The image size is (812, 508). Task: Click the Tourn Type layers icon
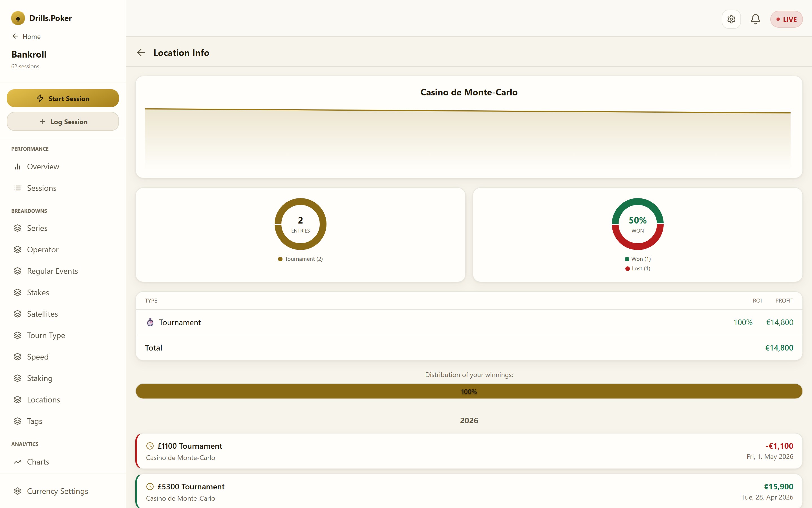pyautogui.click(x=17, y=335)
